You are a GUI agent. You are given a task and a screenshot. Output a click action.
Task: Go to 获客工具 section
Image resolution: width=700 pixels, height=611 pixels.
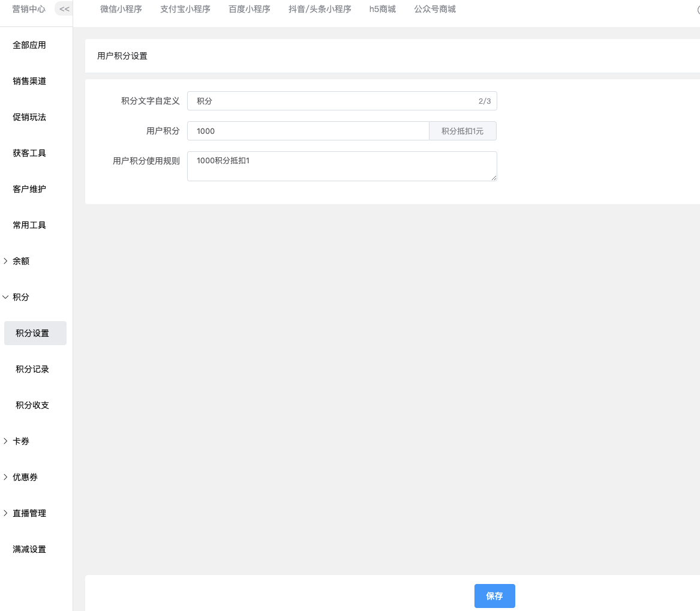coord(29,153)
